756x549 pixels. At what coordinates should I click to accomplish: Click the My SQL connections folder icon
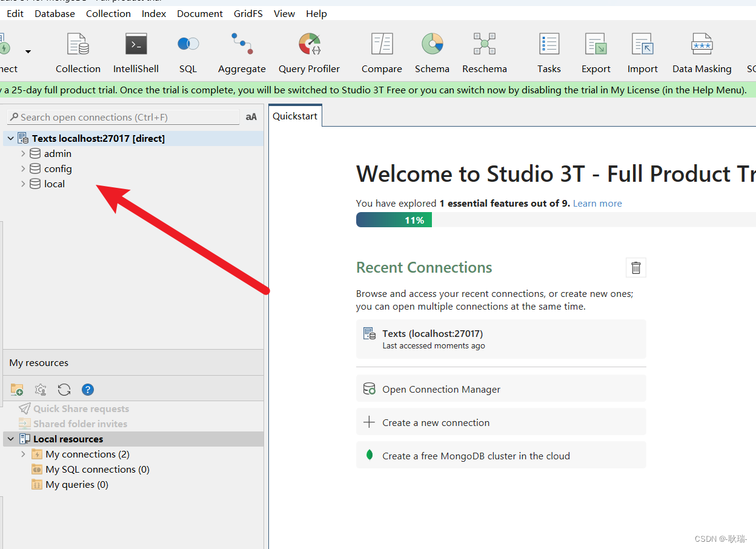(37, 470)
